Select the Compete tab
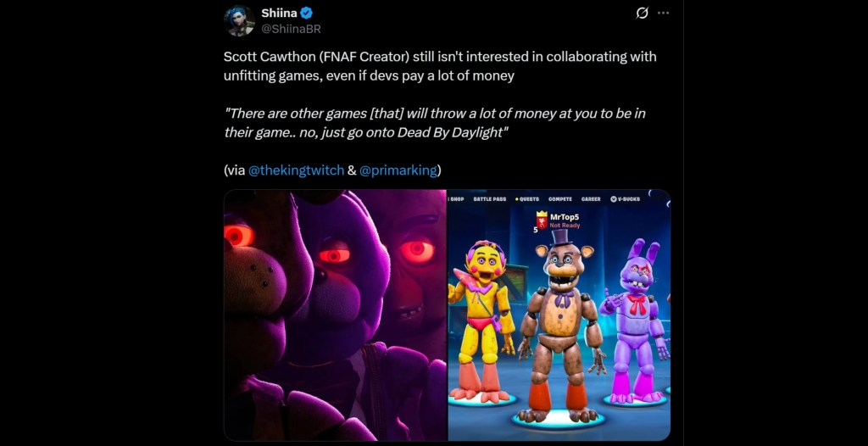Screen dimensions: 868x446 click(x=560, y=199)
